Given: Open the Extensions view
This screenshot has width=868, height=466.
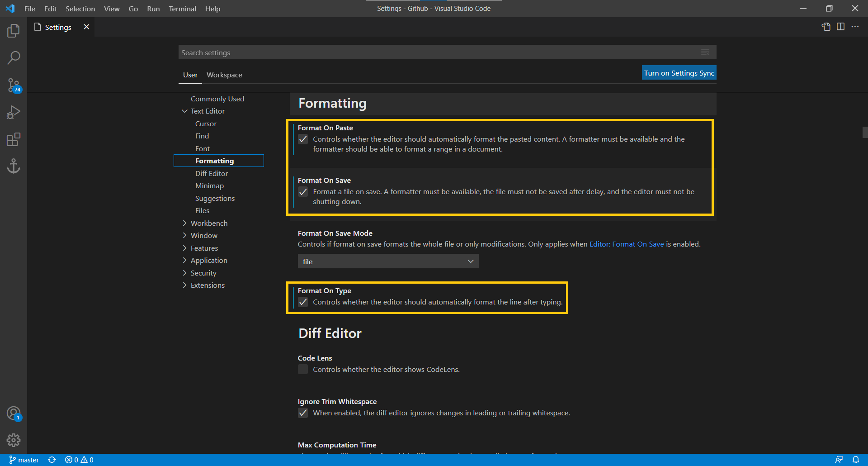Looking at the screenshot, I should pyautogui.click(x=14, y=139).
